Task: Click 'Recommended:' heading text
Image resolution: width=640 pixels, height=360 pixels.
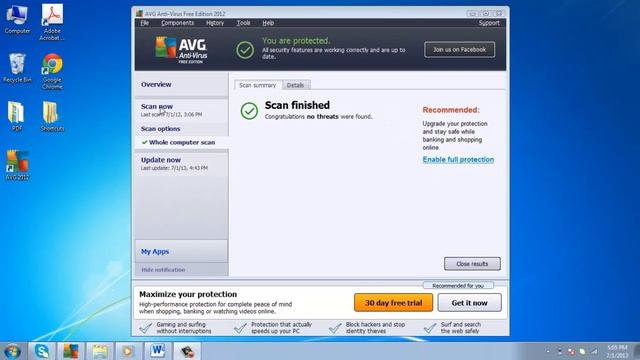Action: pyautogui.click(x=451, y=110)
